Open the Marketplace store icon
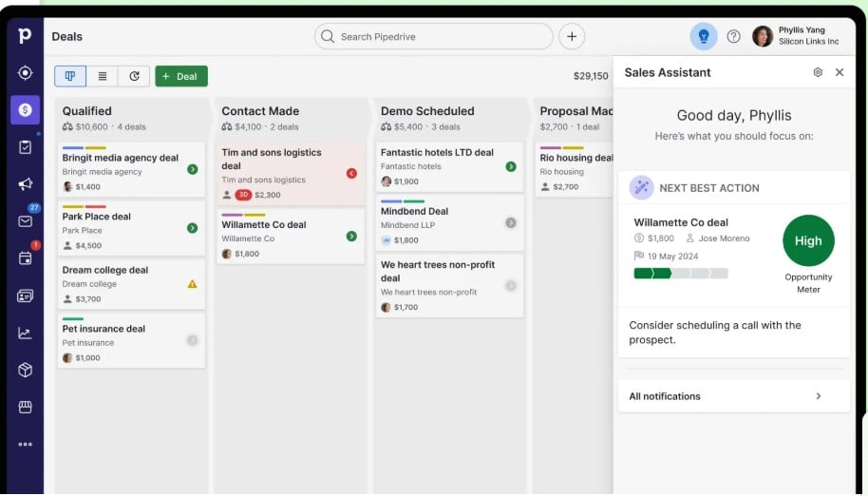Viewport: 868px width, 496px height. tap(25, 407)
